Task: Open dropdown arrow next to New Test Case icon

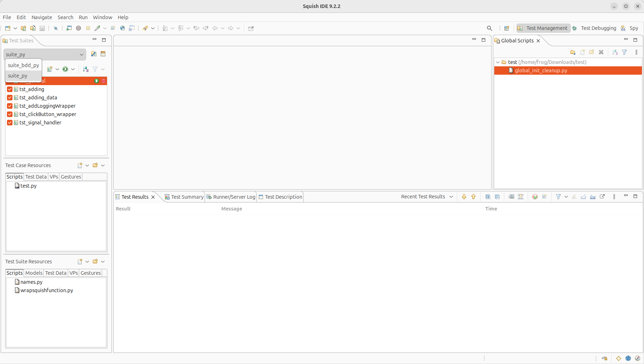Action: (x=57, y=69)
